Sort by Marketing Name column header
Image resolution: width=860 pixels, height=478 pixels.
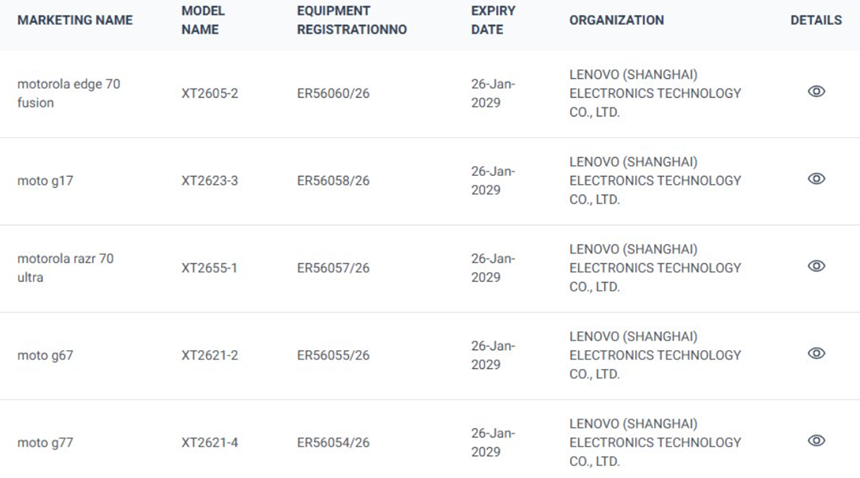(75, 20)
